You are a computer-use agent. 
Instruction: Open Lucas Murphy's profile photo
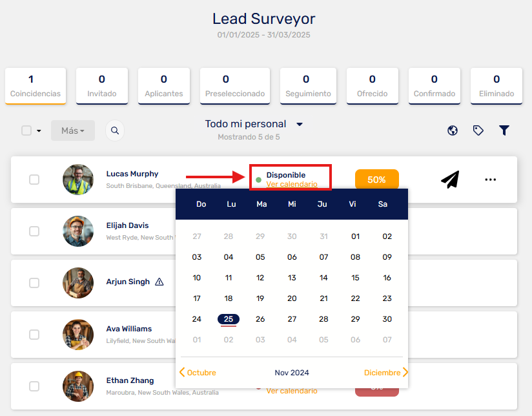tap(78, 180)
